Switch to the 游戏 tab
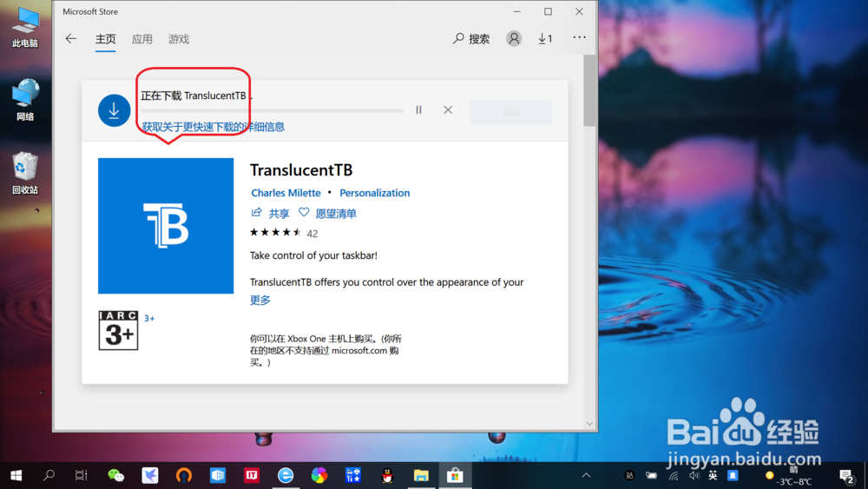Screen dimensions: 868x489 [x=178, y=39]
